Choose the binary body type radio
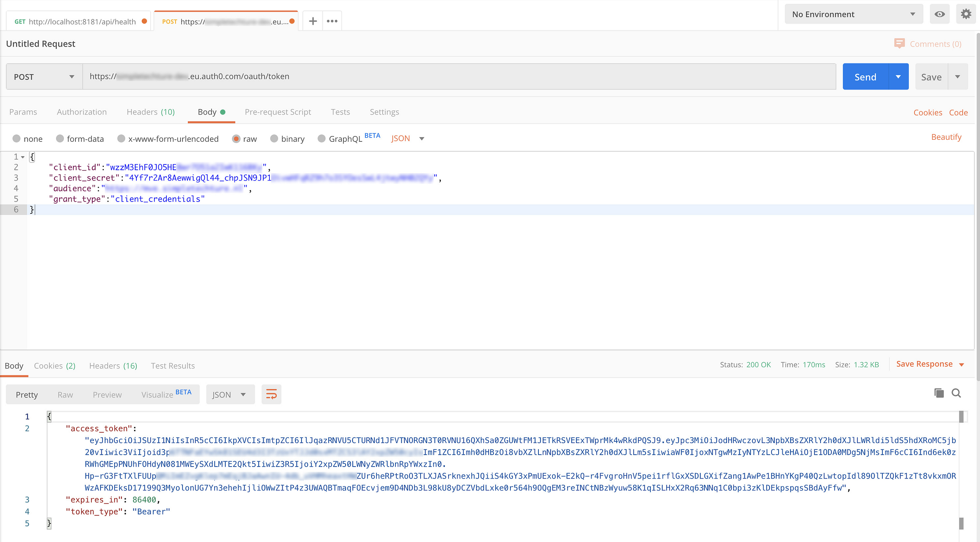This screenshot has width=980, height=542. pos(274,138)
